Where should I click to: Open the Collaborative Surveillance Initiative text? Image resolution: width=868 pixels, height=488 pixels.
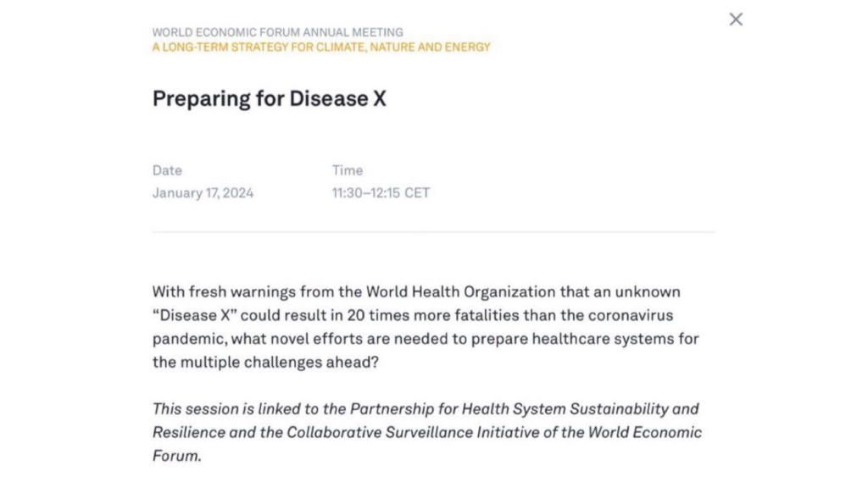click(x=413, y=432)
